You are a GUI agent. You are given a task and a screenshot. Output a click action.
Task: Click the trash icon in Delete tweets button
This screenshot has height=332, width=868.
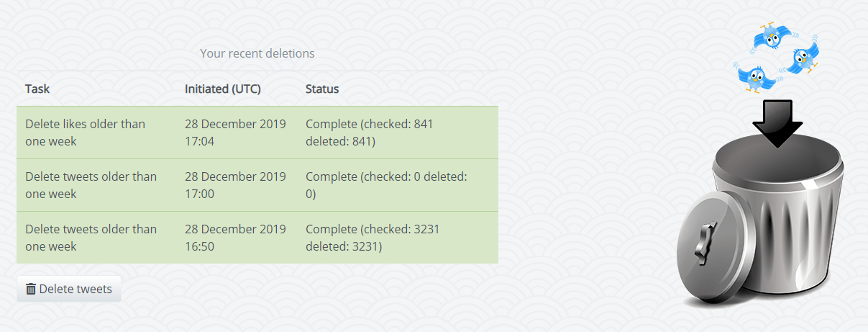[31, 289]
